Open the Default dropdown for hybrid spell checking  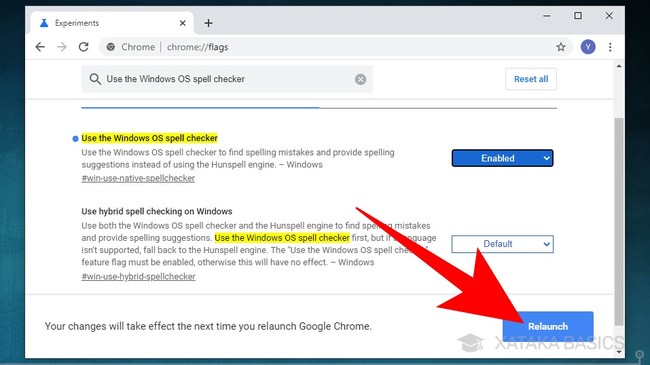(502, 244)
